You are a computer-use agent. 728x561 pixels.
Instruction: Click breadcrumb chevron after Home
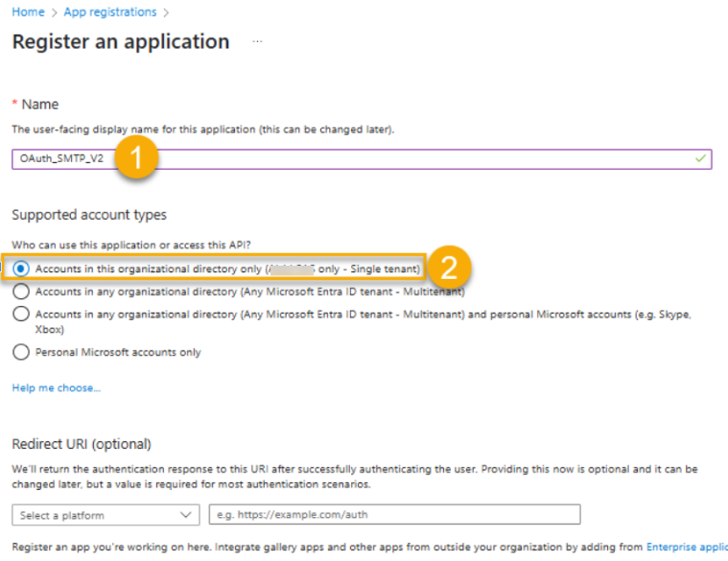(55, 13)
